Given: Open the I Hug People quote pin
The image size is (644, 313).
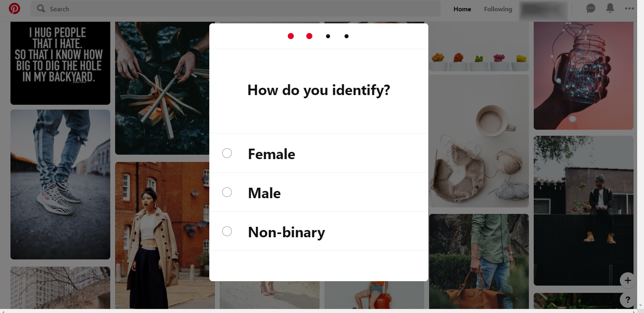Looking at the screenshot, I should pos(60,63).
